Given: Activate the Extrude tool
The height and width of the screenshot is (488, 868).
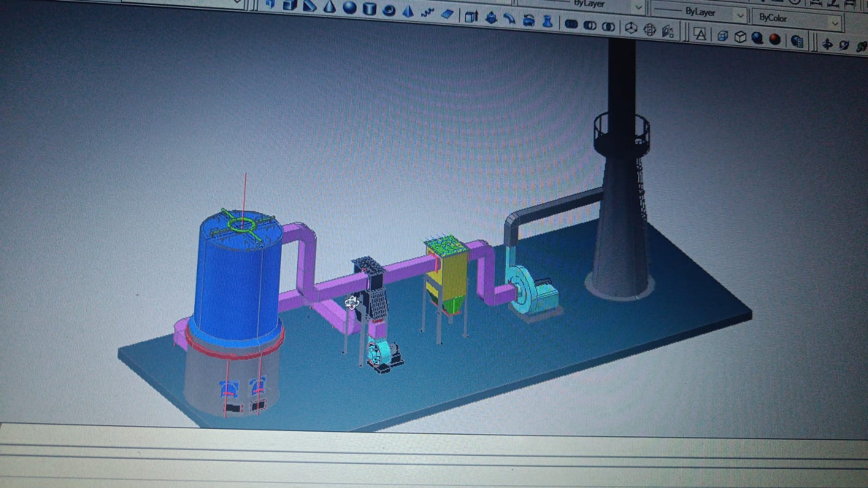Looking at the screenshot, I should click(x=471, y=17).
